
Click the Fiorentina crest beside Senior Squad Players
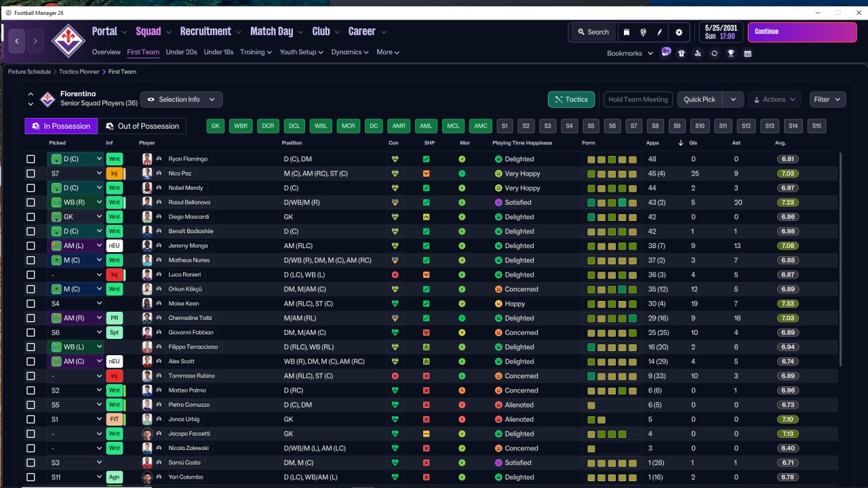click(x=47, y=99)
